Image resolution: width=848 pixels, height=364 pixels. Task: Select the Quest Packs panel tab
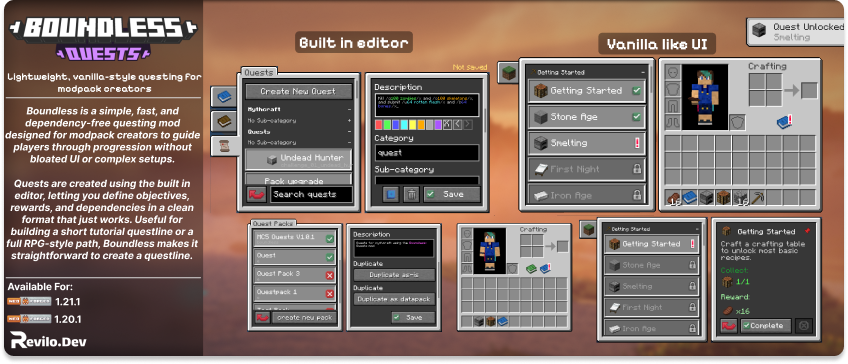click(273, 223)
